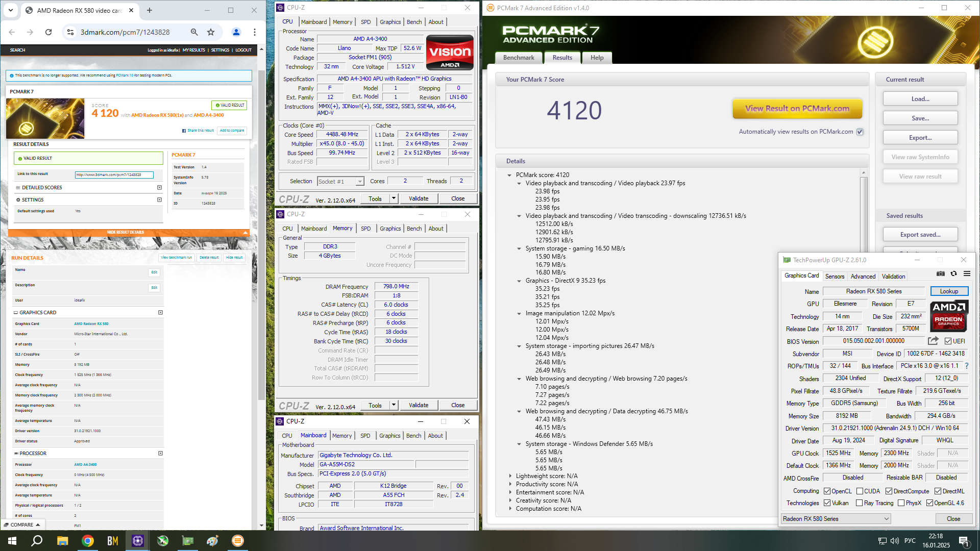Open the notification center icon
980x551 pixels.
(964, 541)
